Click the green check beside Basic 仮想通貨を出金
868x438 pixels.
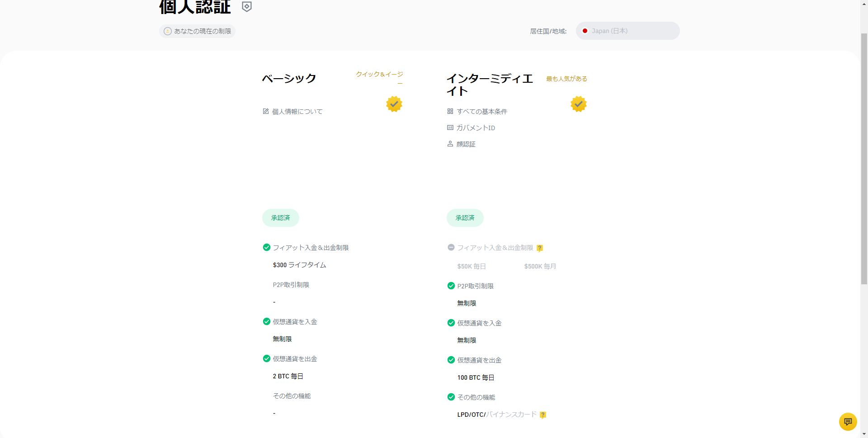coord(267,358)
